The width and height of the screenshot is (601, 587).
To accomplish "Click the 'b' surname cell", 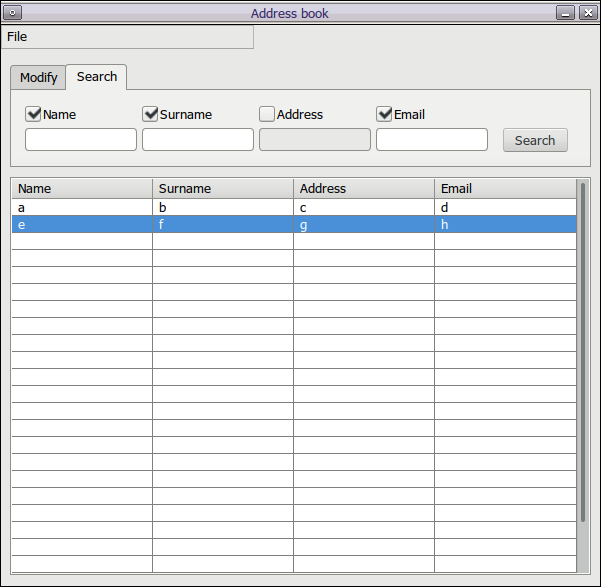I will (223, 207).
